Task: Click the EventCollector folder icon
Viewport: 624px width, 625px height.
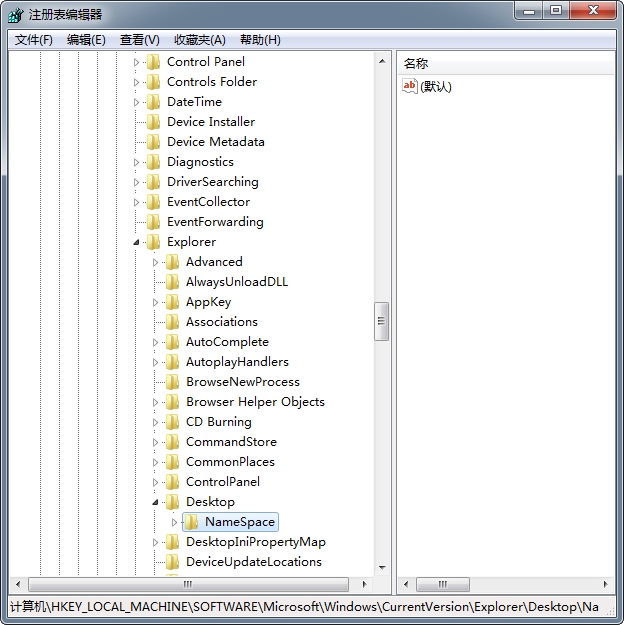Action: click(x=154, y=202)
